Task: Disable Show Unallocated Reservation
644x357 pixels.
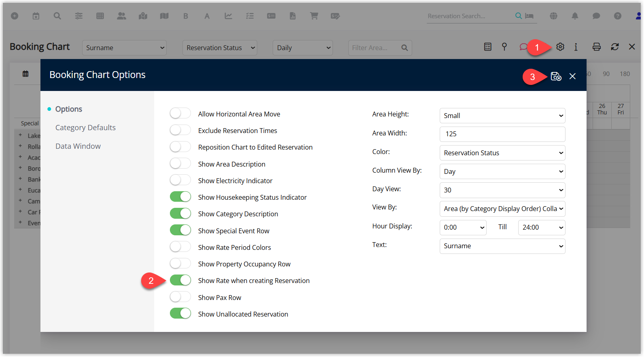Action: [x=180, y=313]
